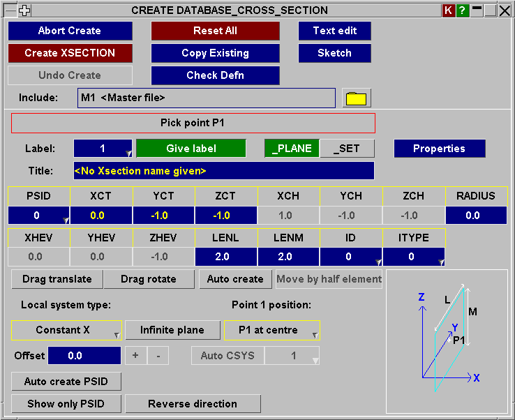Toggle the _PLANE cross section type

292,149
